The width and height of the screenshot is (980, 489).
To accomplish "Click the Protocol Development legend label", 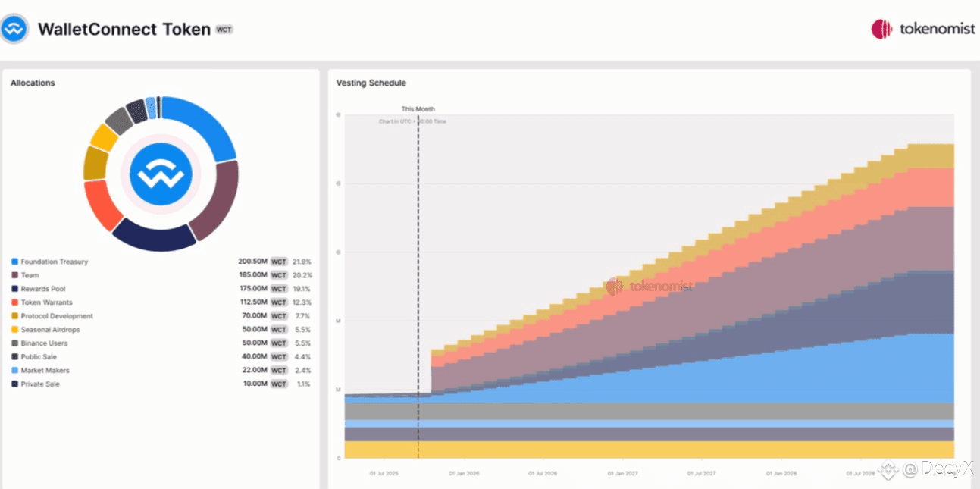I will 57,316.
